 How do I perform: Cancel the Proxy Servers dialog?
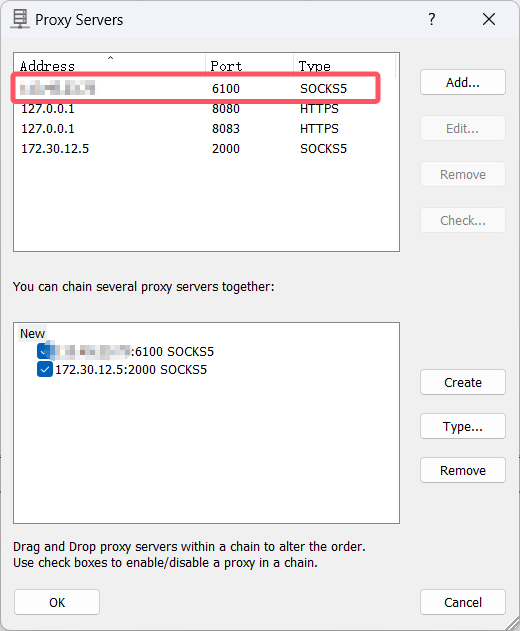[462, 602]
